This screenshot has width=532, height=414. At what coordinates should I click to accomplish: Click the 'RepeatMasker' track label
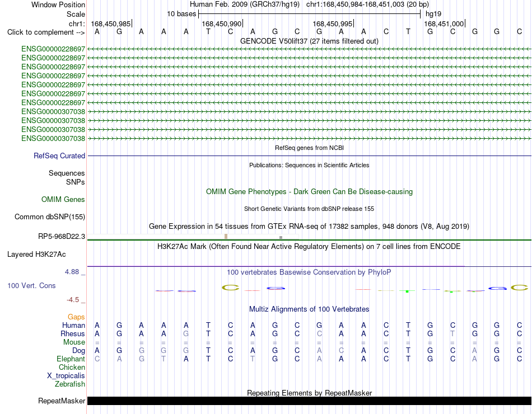tap(62, 401)
